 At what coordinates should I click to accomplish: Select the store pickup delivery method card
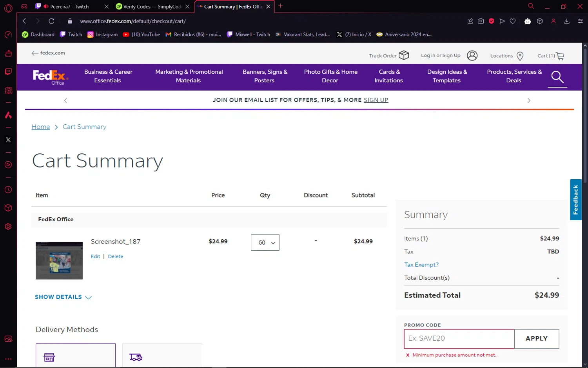coord(76,355)
